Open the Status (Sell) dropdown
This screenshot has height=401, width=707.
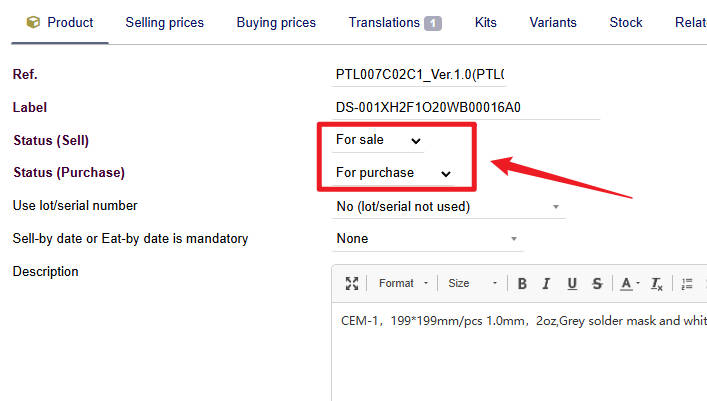[378, 140]
